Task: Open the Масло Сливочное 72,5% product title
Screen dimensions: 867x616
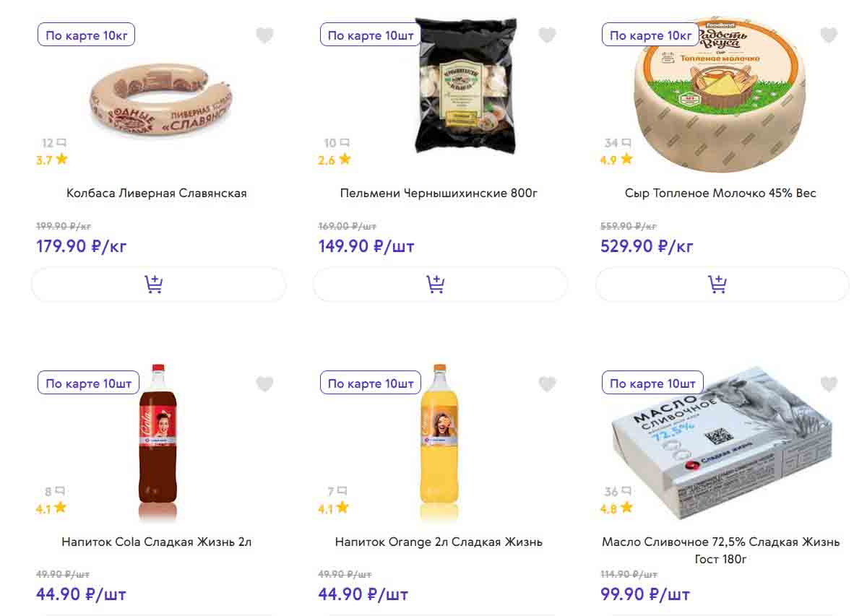Action: 720,550
